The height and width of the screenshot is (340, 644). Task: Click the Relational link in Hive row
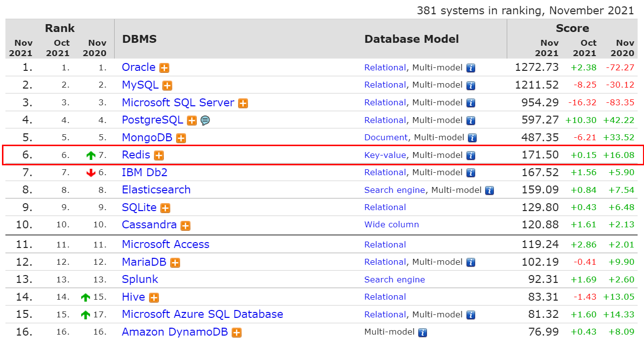pos(385,297)
